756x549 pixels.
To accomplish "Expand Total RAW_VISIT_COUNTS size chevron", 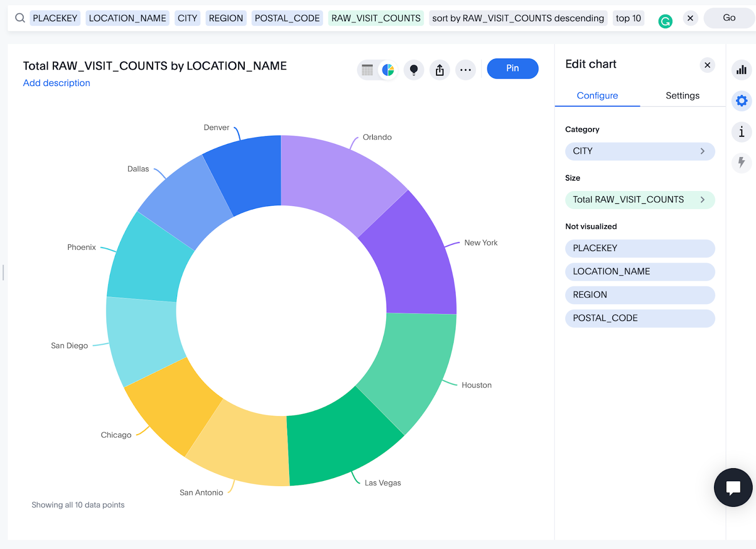I will pyautogui.click(x=702, y=200).
